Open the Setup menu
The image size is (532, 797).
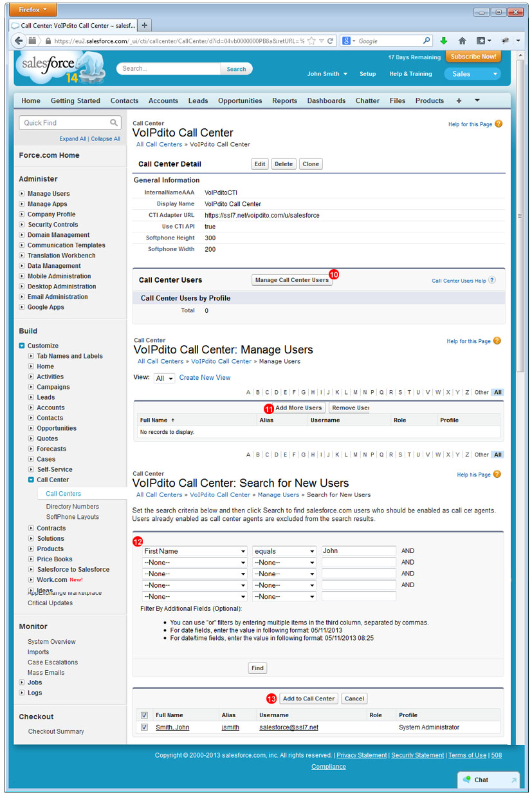point(367,73)
